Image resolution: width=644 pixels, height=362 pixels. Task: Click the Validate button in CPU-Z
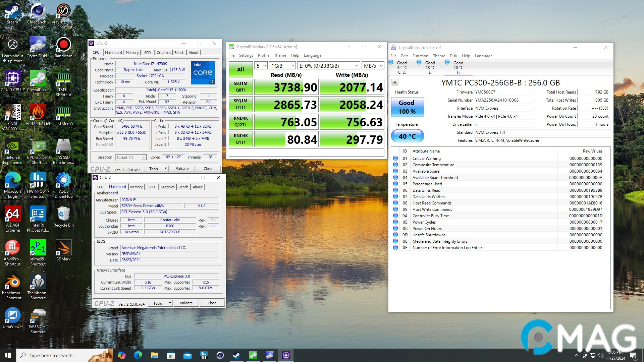point(182,168)
